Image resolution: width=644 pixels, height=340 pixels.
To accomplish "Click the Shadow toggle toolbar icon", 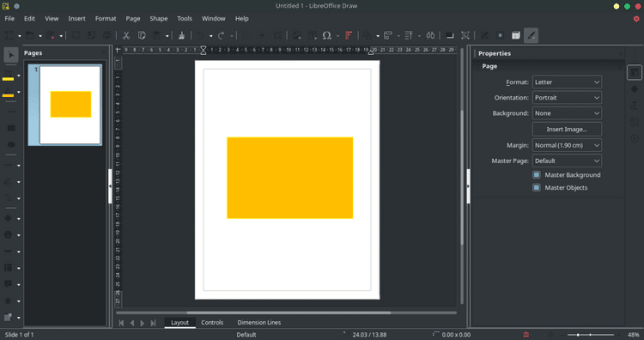I will coord(450,35).
